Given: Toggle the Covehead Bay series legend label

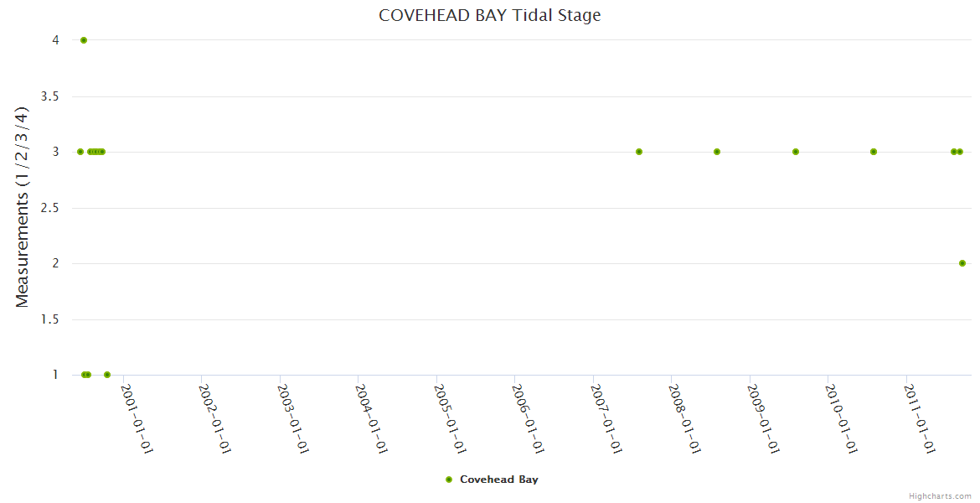Looking at the screenshot, I should pos(498,480).
